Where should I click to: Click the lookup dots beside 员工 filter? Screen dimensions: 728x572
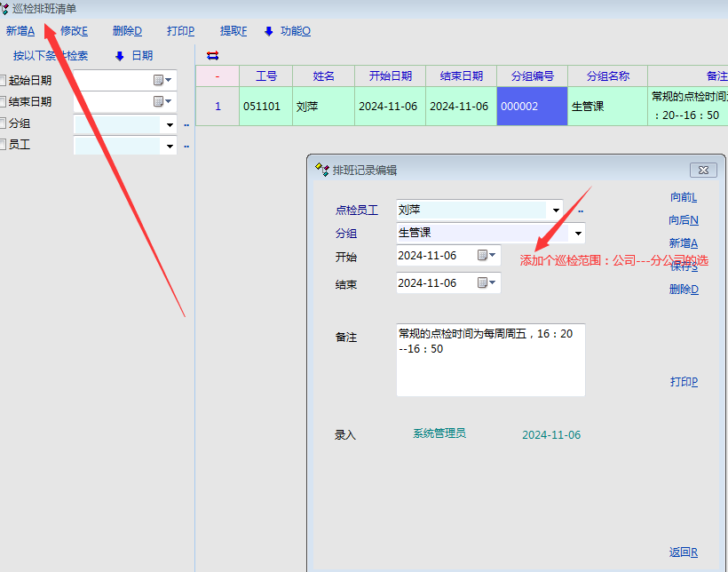click(186, 147)
